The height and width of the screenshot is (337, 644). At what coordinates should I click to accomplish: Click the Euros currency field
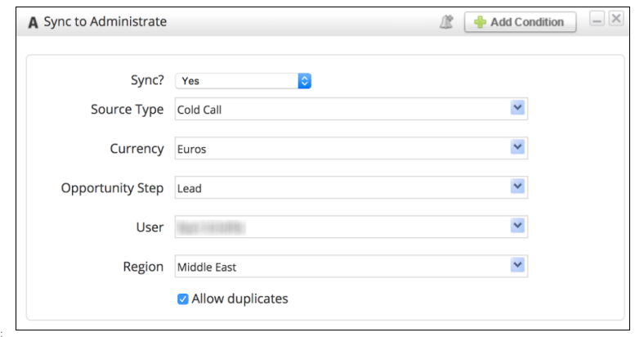[351, 148]
